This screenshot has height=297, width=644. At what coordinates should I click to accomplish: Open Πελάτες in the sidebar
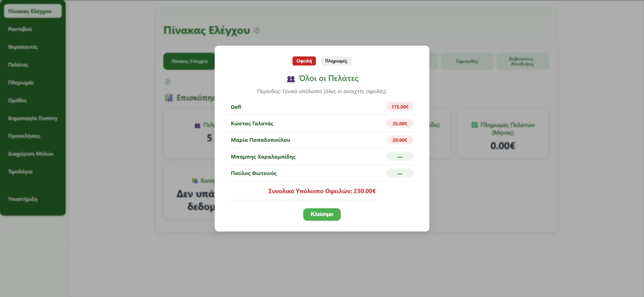[x=33, y=65]
